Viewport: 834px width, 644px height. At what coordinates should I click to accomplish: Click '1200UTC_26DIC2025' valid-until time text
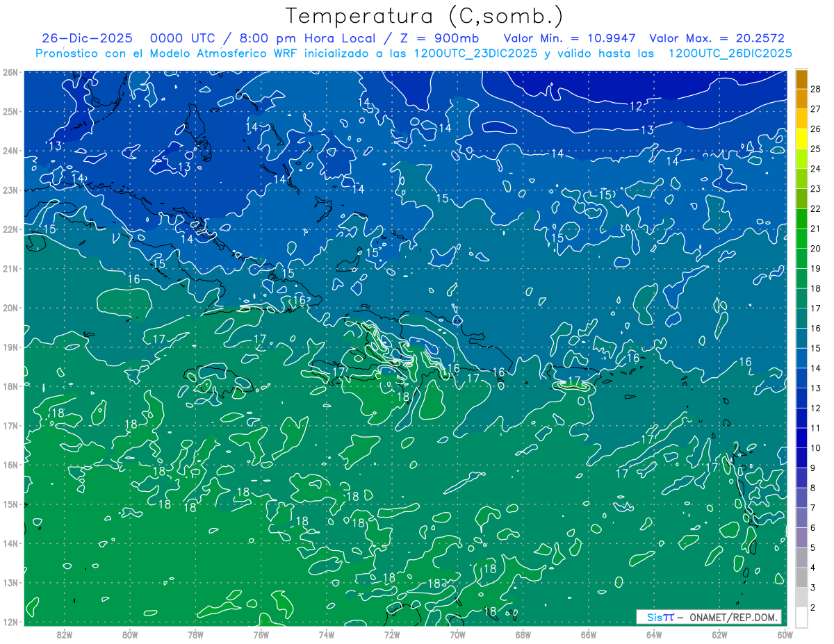(730, 53)
